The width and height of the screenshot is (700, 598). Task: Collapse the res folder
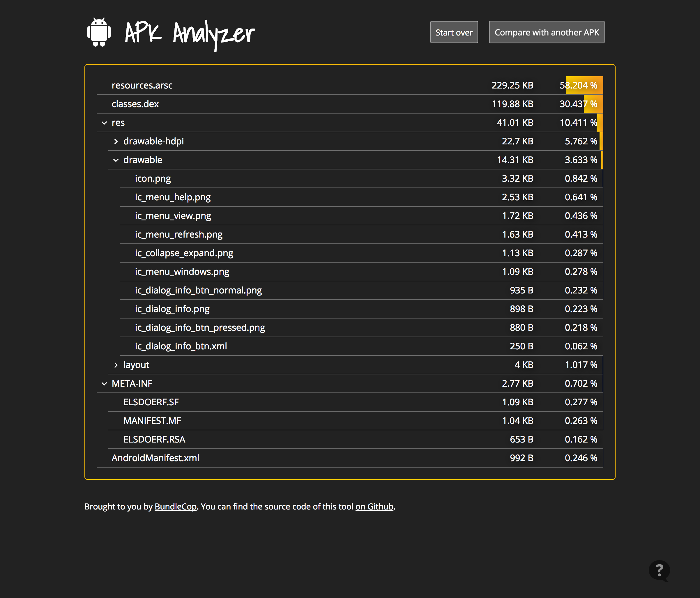(104, 123)
